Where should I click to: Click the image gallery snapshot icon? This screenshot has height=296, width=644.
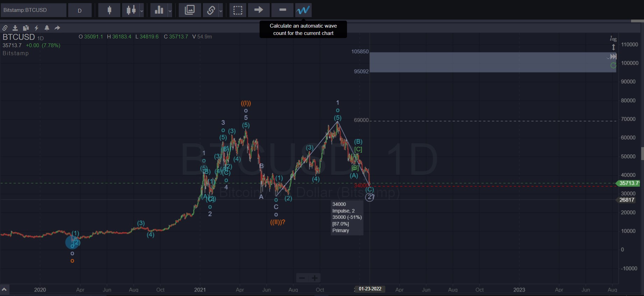click(x=190, y=10)
